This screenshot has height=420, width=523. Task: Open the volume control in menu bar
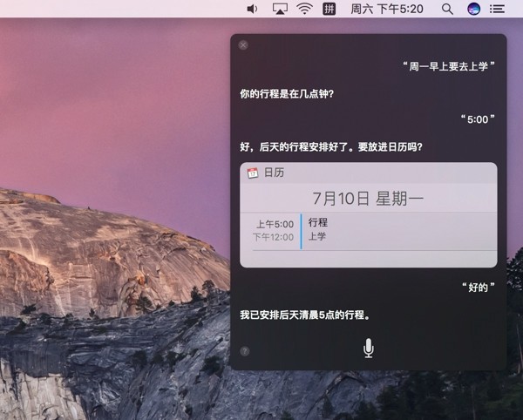(x=252, y=9)
